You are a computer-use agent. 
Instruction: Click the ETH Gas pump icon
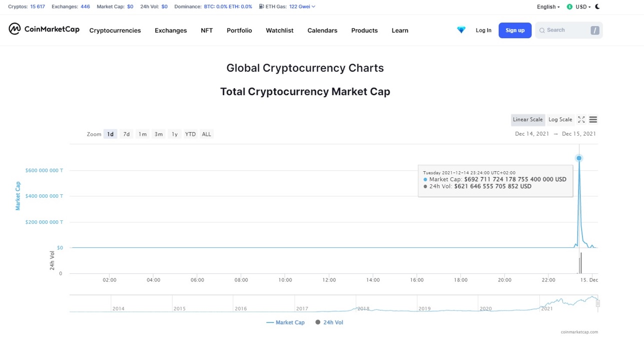click(x=261, y=7)
